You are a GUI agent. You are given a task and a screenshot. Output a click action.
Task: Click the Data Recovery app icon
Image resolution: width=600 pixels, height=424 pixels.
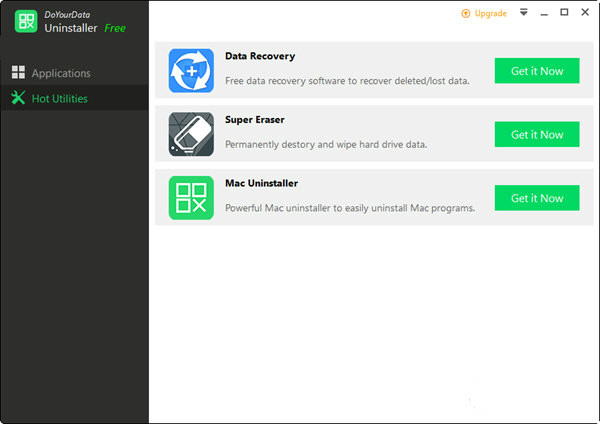pos(191,70)
